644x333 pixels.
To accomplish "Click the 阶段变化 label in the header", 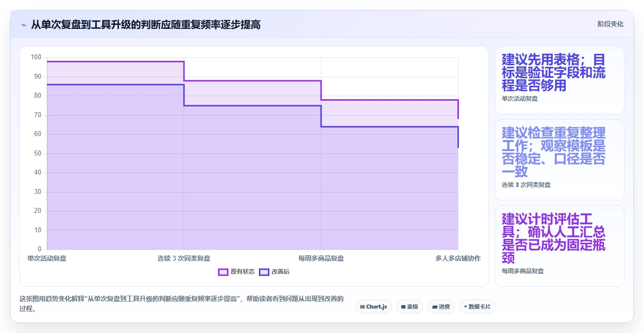I will pos(610,24).
